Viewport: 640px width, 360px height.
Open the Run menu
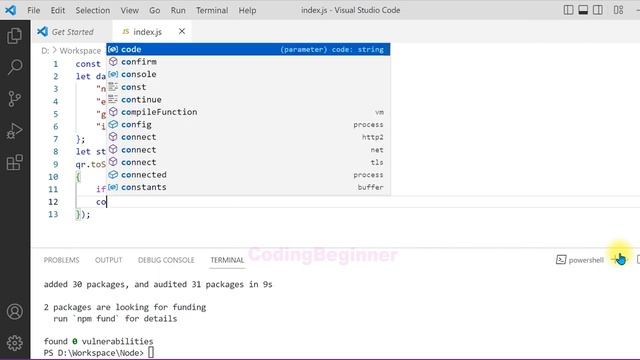178,10
